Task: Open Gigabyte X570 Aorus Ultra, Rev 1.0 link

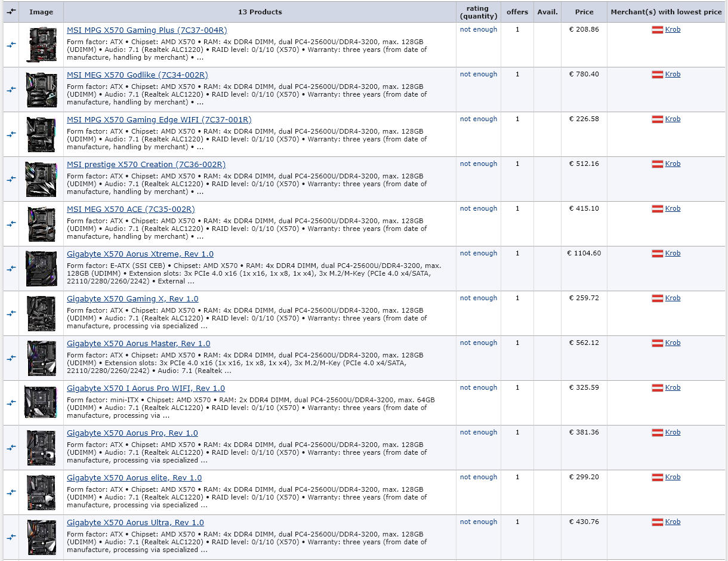Action: 135,523
